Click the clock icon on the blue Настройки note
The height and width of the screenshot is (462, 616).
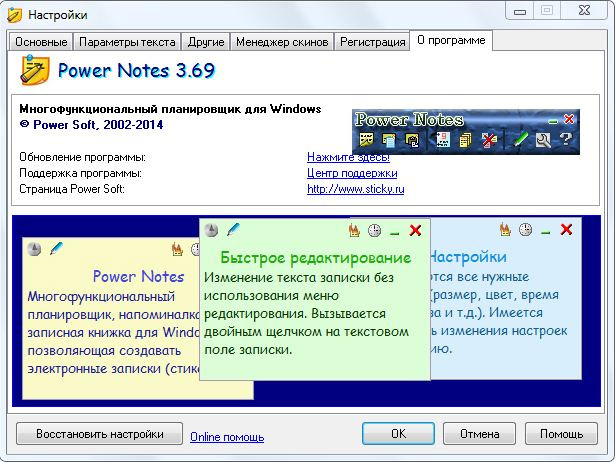click(526, 229)
